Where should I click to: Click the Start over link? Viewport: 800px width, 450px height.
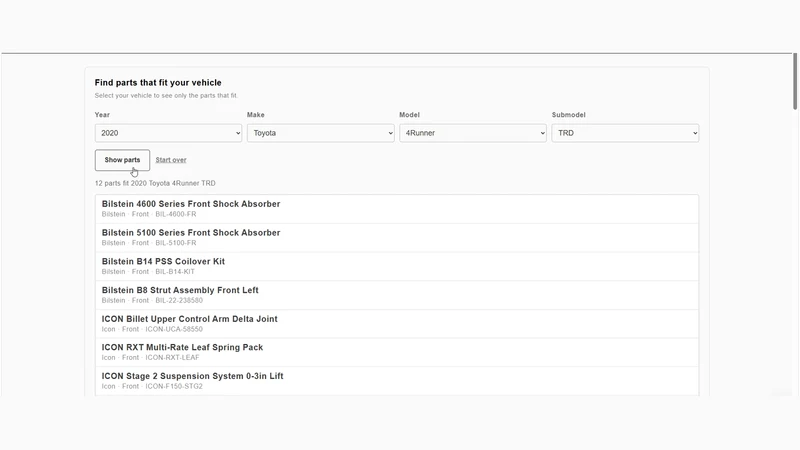point(171,160)
